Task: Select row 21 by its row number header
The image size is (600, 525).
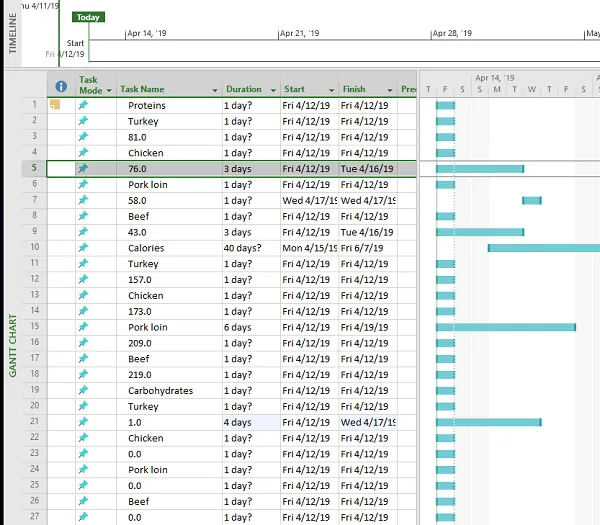Action: pyautogui.click(x=34, y=422)
